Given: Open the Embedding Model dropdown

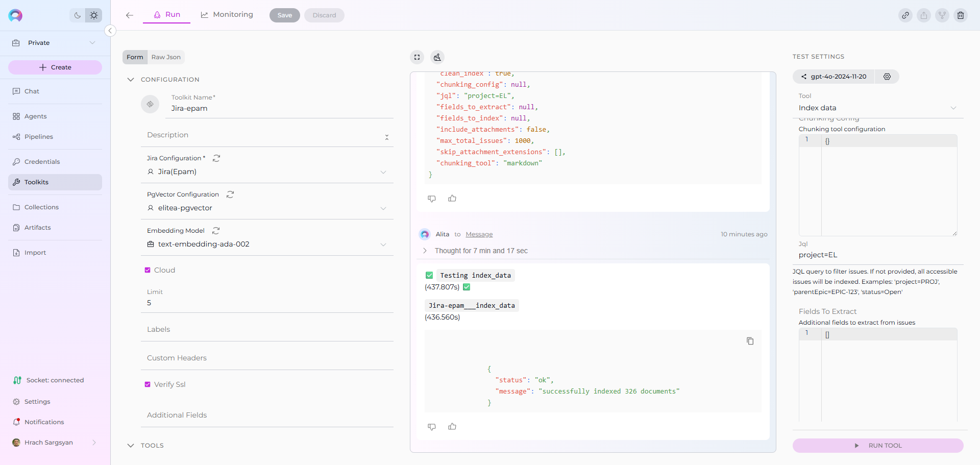Looking at the screenshot, I should click(x=266, y=244).
